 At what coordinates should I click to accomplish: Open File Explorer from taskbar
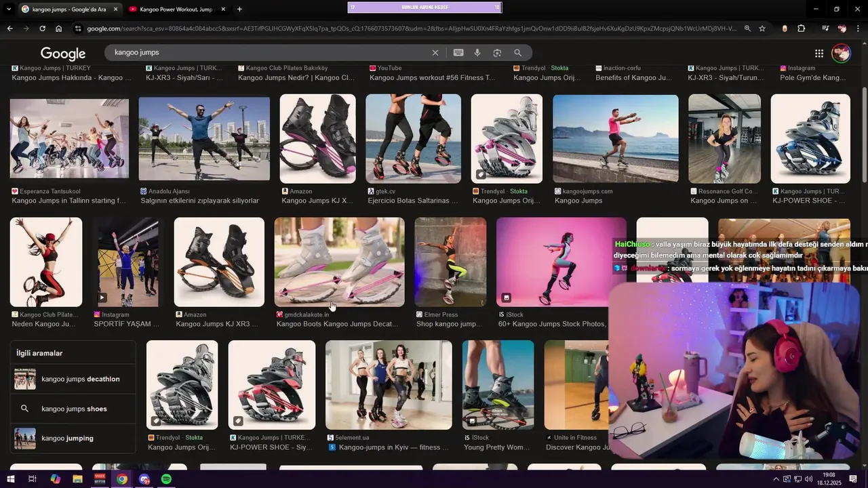[77, 479]
